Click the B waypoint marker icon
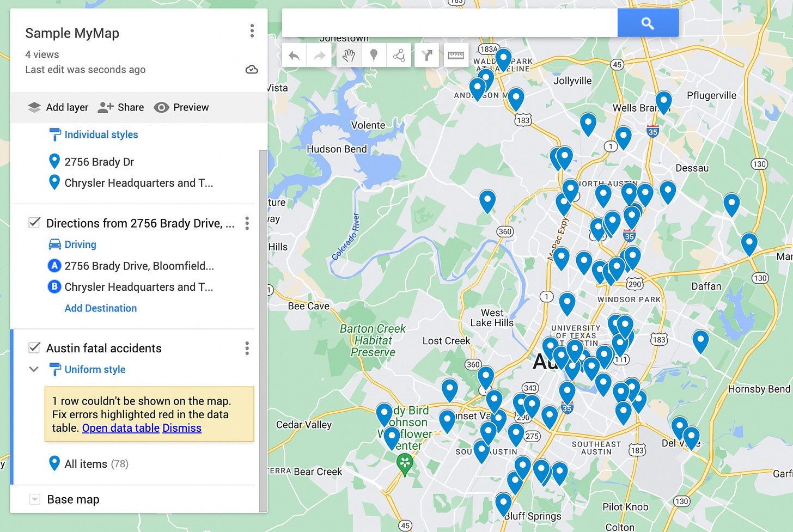 (54, 286)
